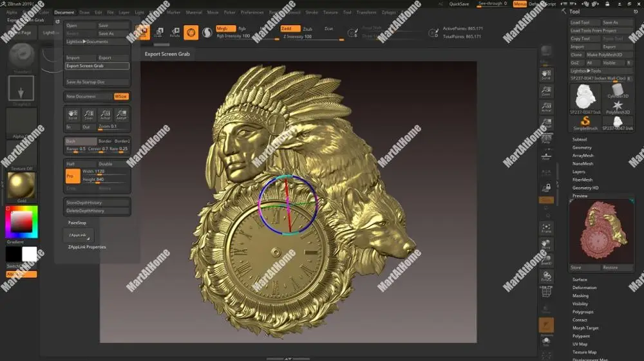Collapse the Preview section
The height and width of the screenshot is (361, 644).
click(x=580, y=196)
